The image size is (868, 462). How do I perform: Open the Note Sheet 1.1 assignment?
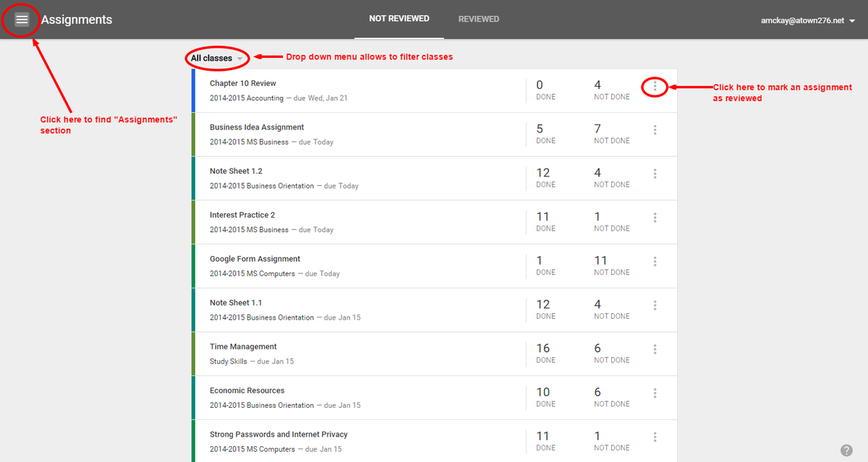pyautogui.click(x=236, y=303)
